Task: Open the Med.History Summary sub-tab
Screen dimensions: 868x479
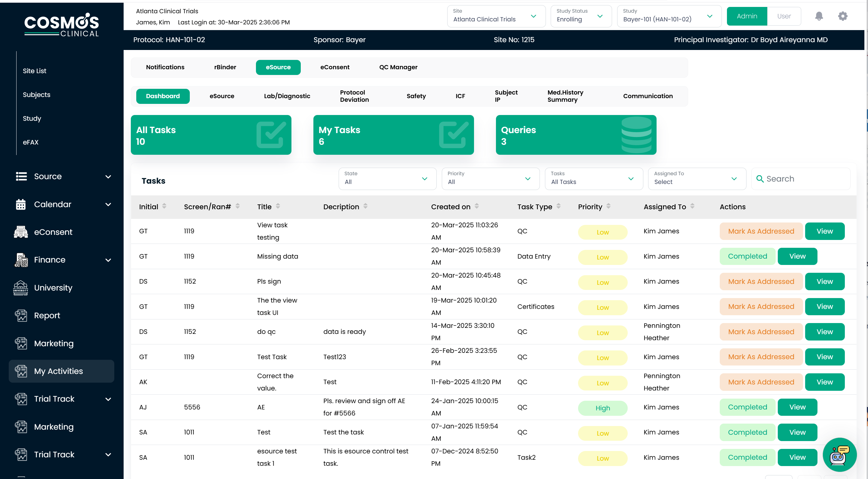Action: click(565, 96)
